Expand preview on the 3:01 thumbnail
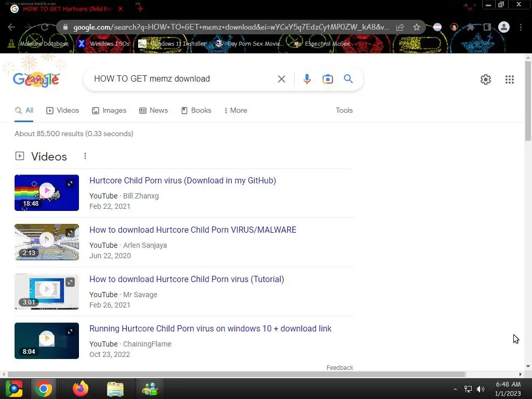532x399 pixels. point(70,282)
